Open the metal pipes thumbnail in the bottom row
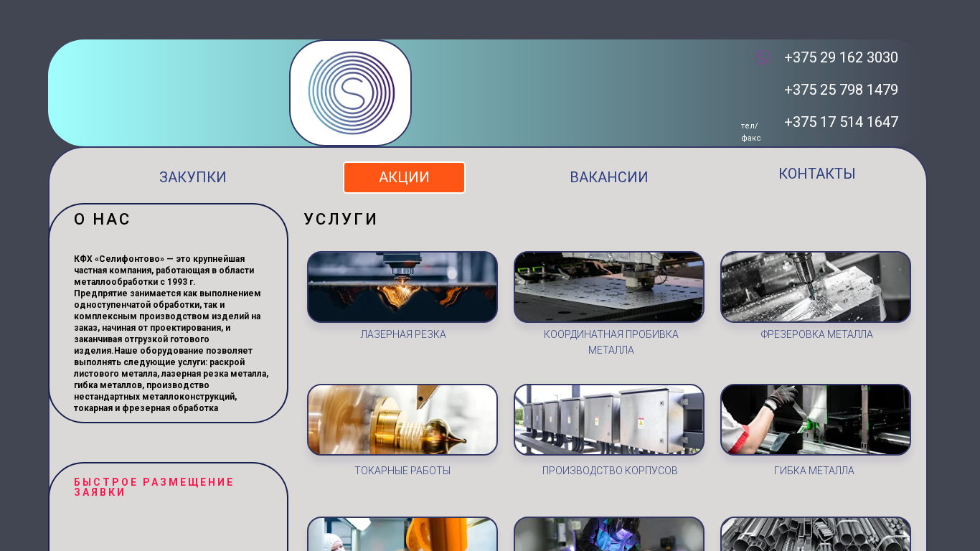Image resolution: width=980 pixels, height=551 pixels. [816, 534]
